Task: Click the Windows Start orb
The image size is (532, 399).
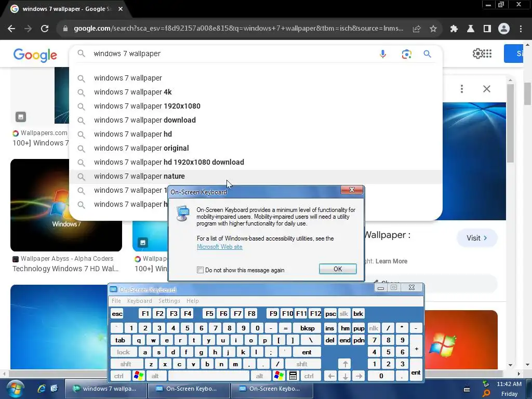Action: pos(15,389)
